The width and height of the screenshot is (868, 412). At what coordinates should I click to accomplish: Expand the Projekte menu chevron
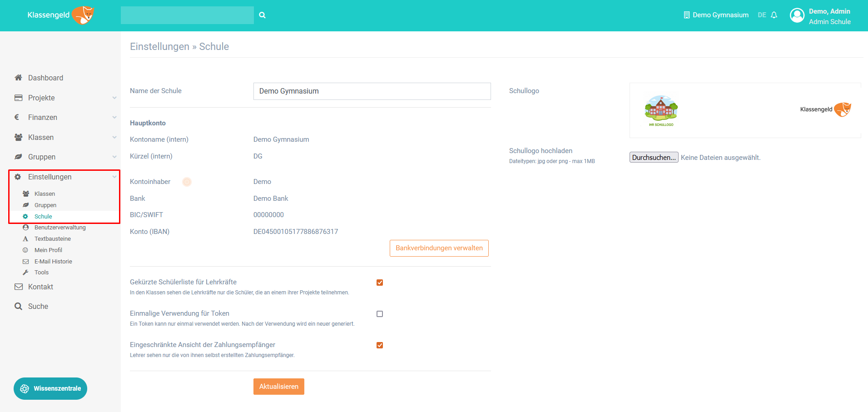[x=114, y=98]
